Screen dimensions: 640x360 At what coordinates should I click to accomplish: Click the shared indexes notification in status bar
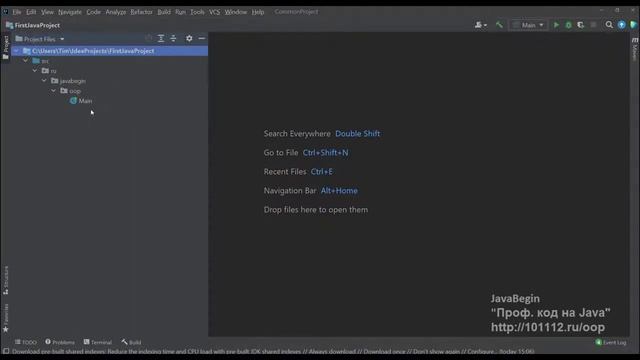273,351
